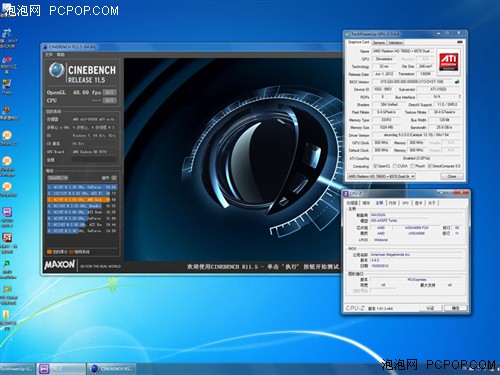The image size is (500, 375).
Task: Toggle the PhysX checkbox in GPU-Z
Action: click(413, 166)
